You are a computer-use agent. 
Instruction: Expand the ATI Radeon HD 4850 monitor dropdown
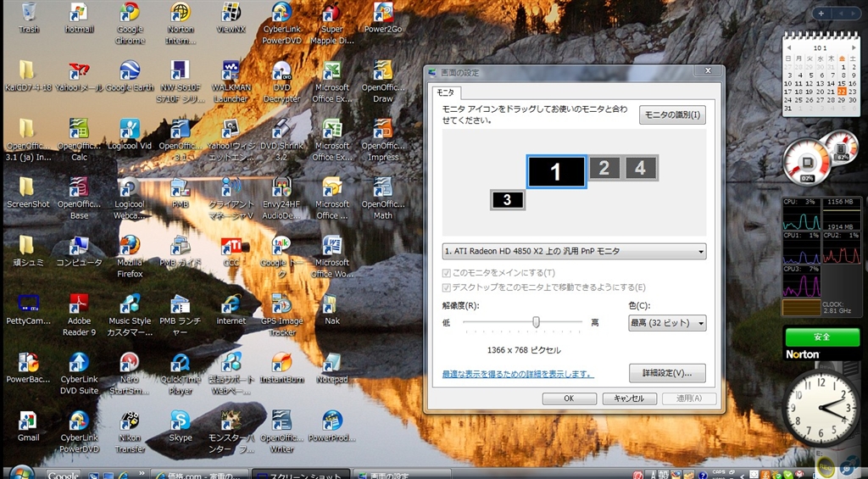(x=574, y=251)
